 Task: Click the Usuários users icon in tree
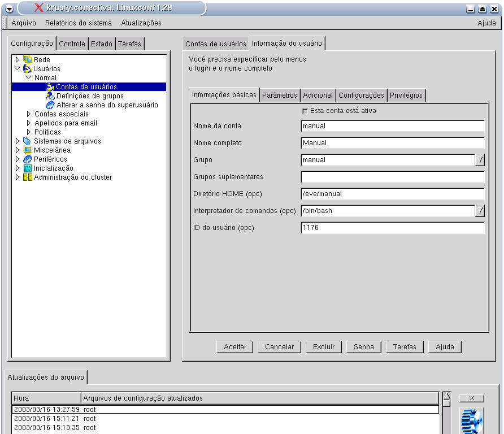(27, 68)
